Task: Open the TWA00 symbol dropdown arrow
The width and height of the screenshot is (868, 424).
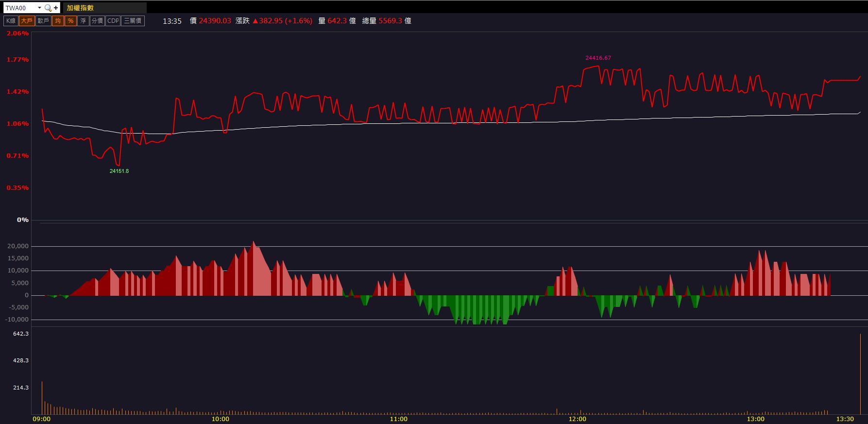Action: (39, 8)
